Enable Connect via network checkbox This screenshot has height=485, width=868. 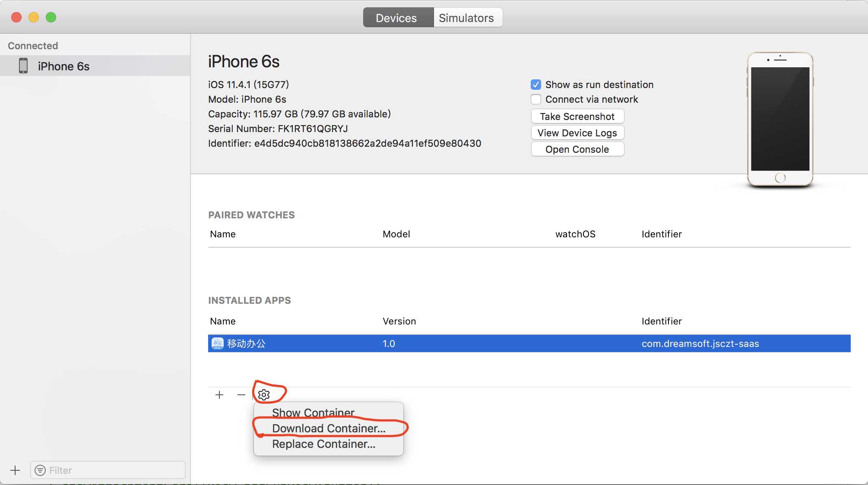tap(536, 99)
